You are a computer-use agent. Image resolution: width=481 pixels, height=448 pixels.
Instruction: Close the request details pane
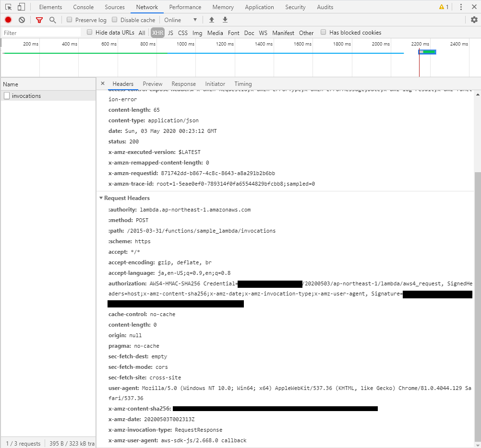click(103, 83)
